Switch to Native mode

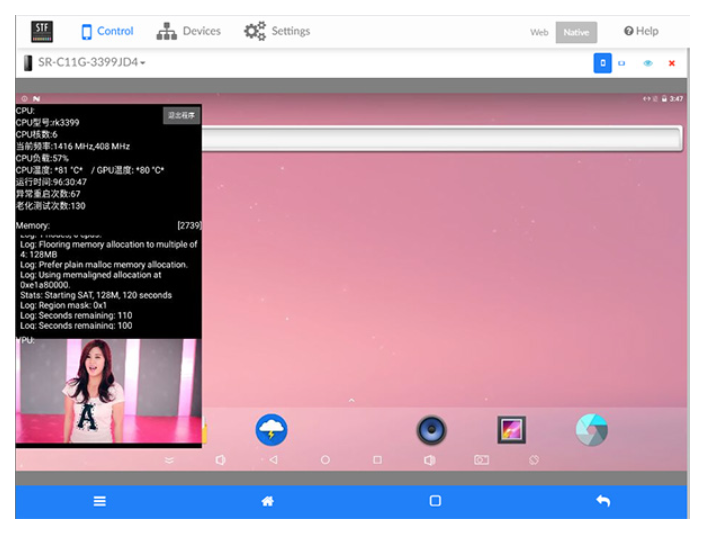576,32
